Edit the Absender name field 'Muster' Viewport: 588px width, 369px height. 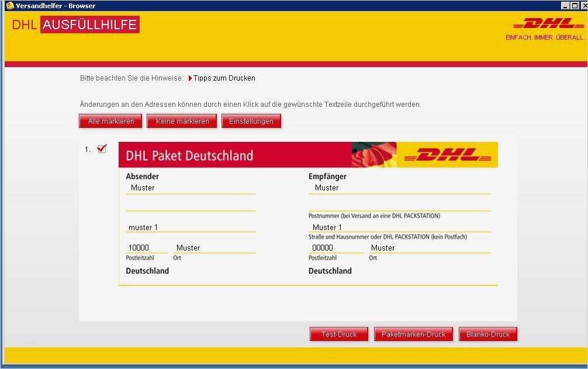click(x=191, y=187)
